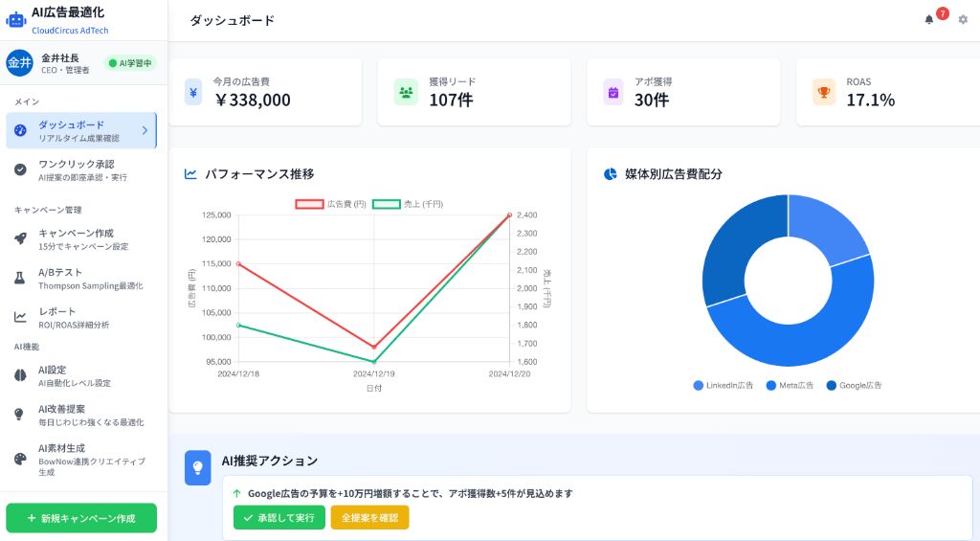Go to キャンペーン作成 page

click(x=81, y=238)
